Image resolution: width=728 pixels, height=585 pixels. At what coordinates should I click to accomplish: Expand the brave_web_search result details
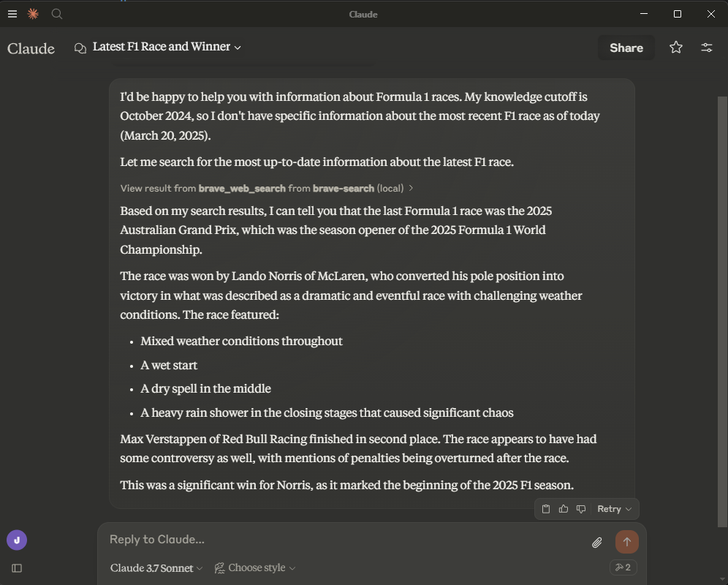[267, 188]
